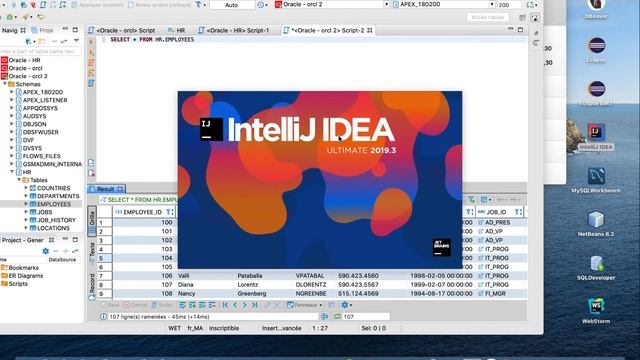Go to first row in result toolbar
The image size is (640, 360).
click(225, 305)
